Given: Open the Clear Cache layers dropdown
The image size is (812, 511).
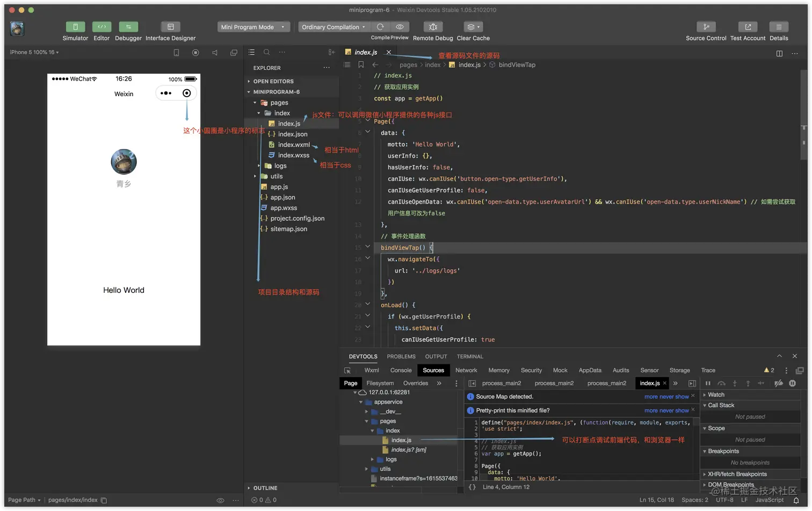Looking at the screenshot, I should (x=473, y=27).
